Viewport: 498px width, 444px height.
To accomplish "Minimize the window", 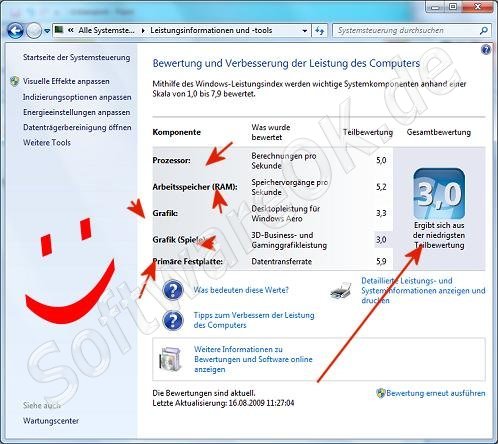I will coord(435,7).
